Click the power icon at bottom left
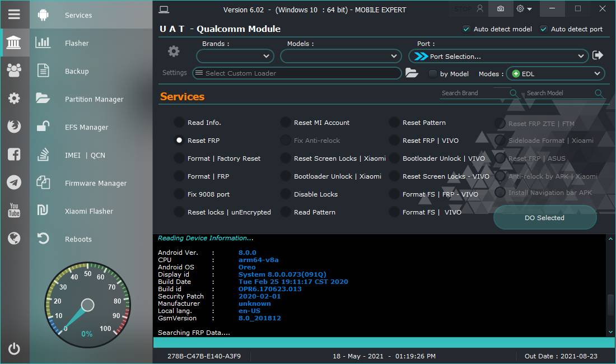This screenshot has width=616, height=364. click(14, 349)
